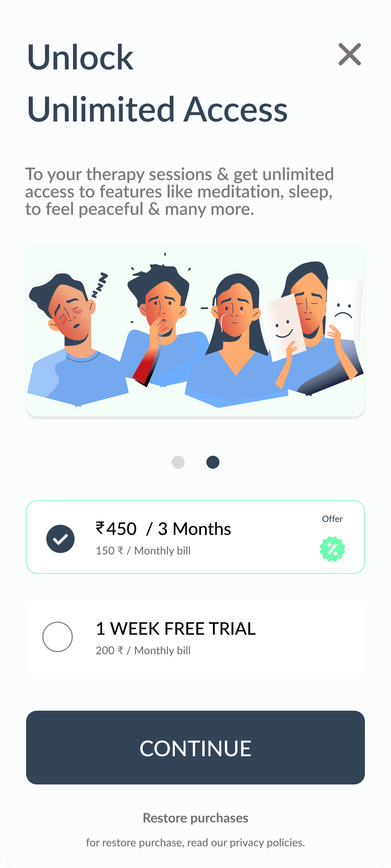Tap the CONTINUE button

pos(195,747)
